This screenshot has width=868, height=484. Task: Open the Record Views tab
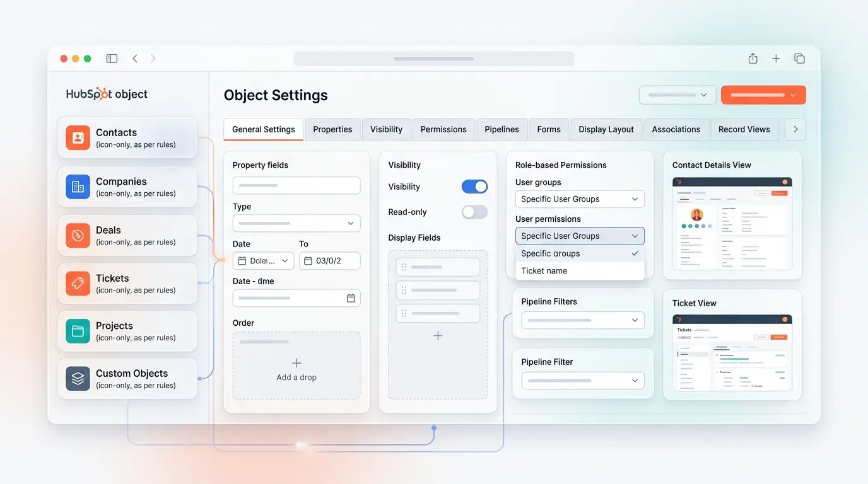click(x=744, y=129)
